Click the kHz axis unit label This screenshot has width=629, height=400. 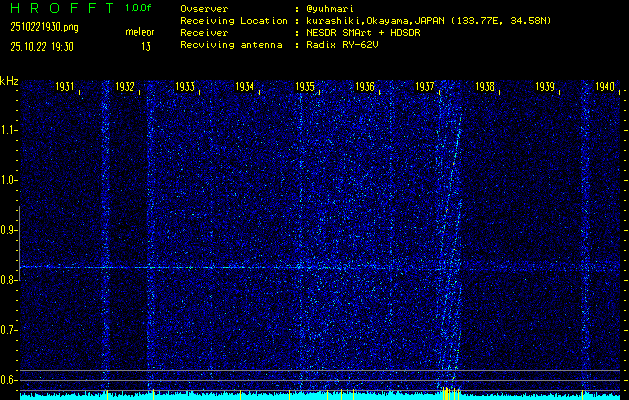pyautogui.click(x=9, y=81)
